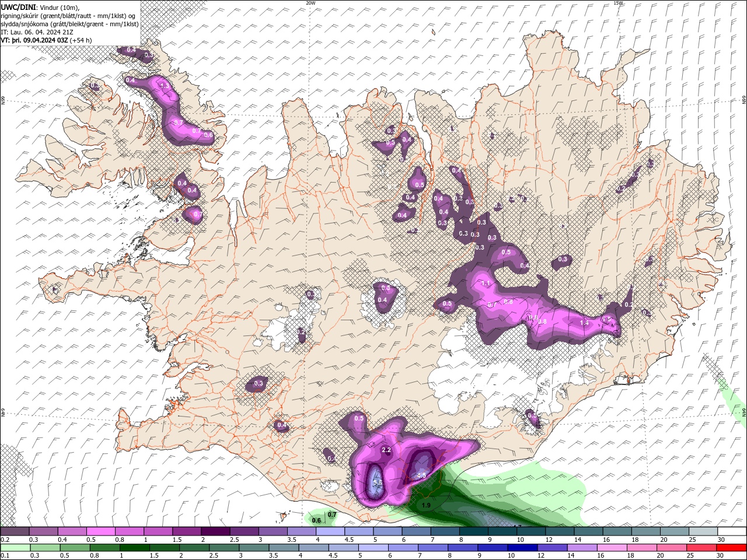Click the '1.4' snowfall value on the map
Screen dimensions: 747x560
pyautogui.click(x=584, y=323)
